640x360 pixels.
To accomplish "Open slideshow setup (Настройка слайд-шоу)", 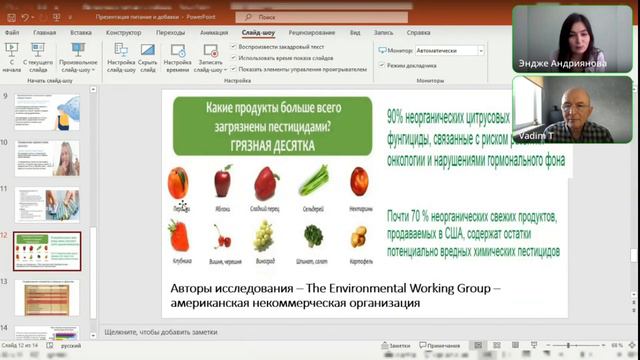I will coord(121,58).
